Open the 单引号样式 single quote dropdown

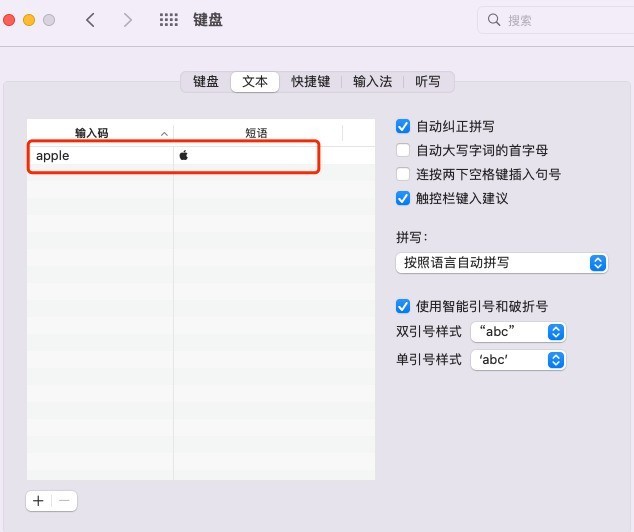tap(518, 360)
